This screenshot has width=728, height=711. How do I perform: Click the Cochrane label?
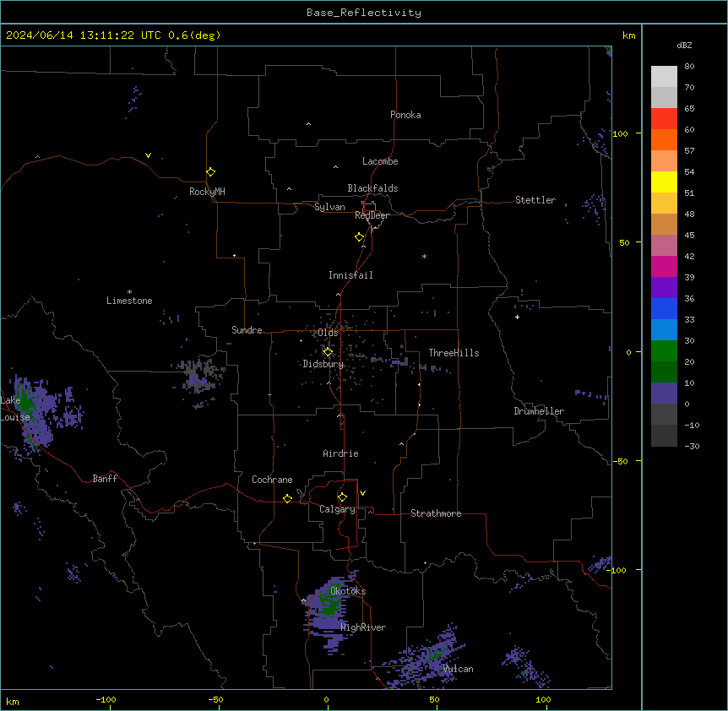click(272, 480)
